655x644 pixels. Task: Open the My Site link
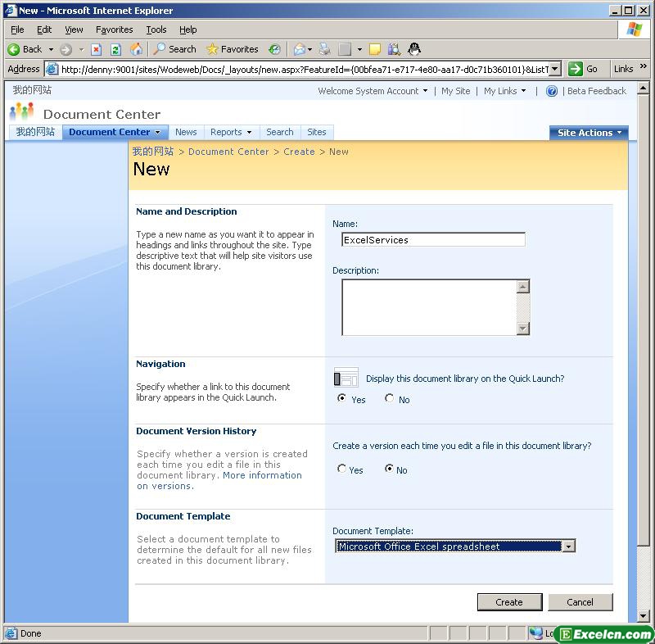tap(456, 91)
